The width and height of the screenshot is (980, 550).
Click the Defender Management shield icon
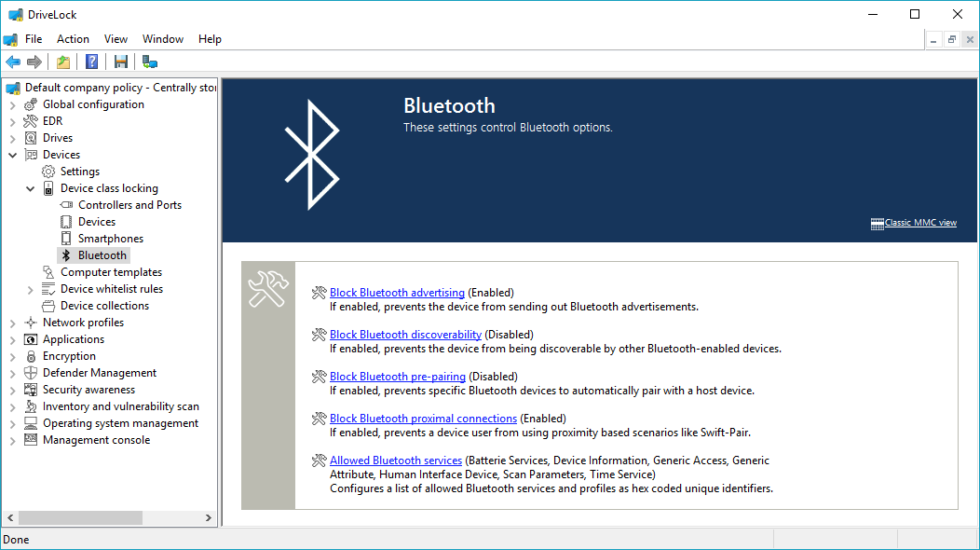pyautogui.click(x=31, y=373)
